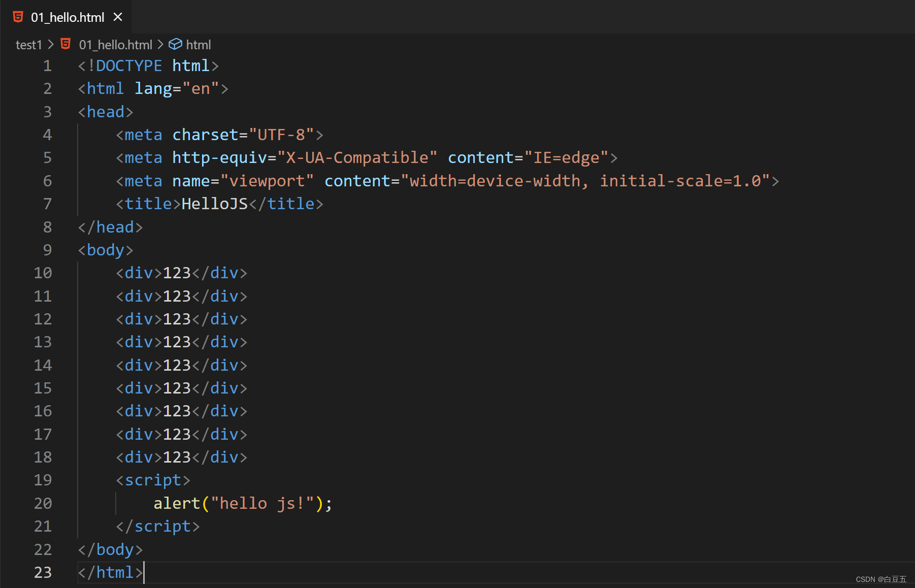
Task: Click the HTML5 icon in the breadcrumb
Action: pos(66,44)
